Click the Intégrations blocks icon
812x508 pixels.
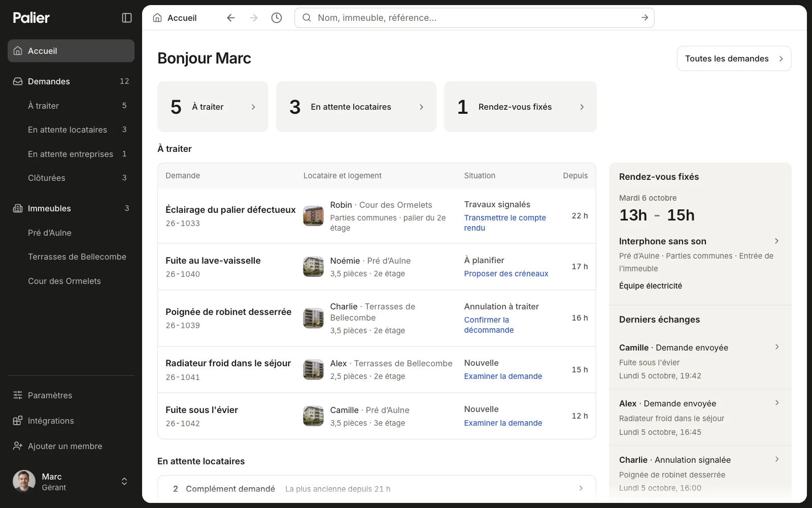pos(18,421)
